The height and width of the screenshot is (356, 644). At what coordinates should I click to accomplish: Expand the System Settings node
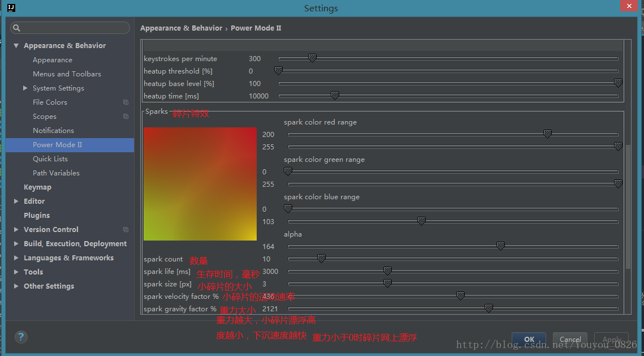(25, 88)
